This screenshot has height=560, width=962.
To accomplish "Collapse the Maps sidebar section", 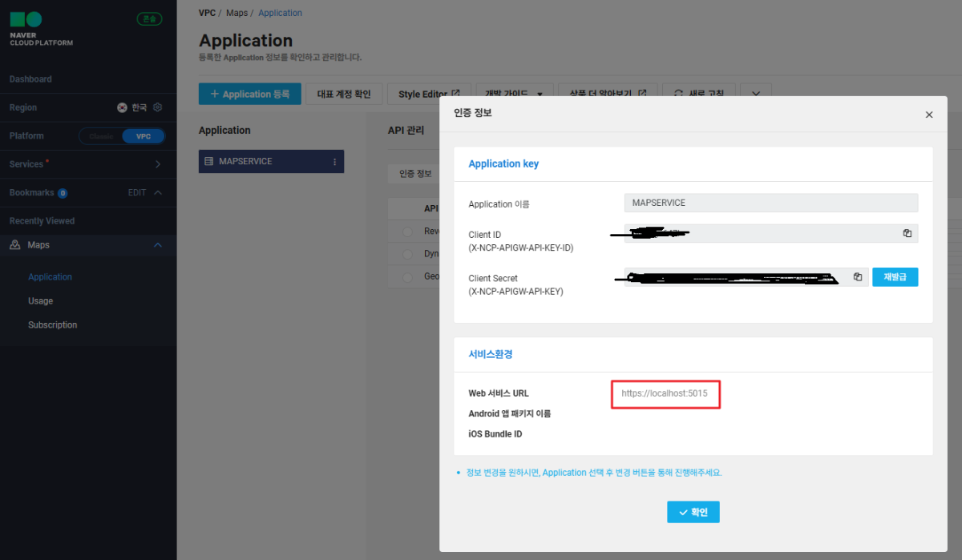I will tap(158, 245).
